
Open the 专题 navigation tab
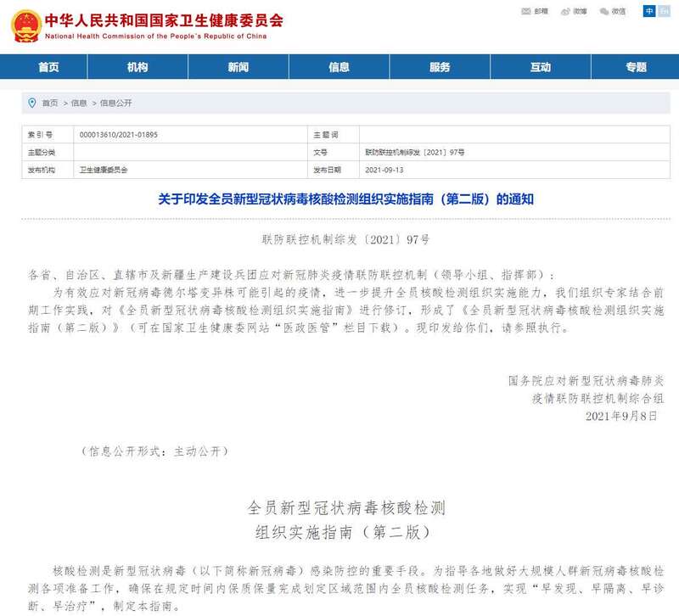(x=636, y=67)
